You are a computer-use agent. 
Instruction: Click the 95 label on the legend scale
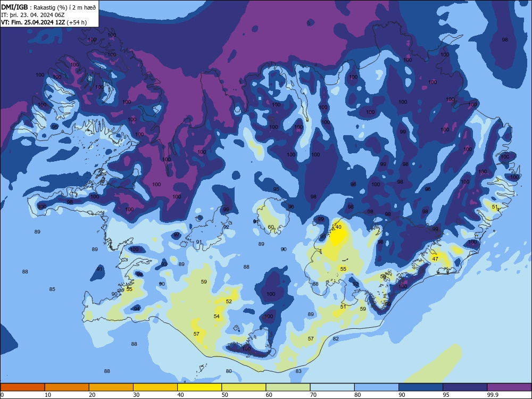point(446,395)
